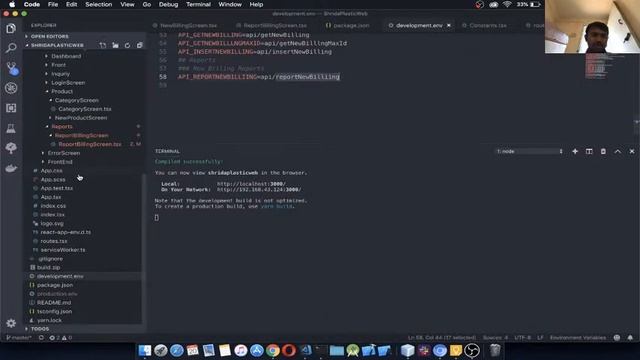Open Chrome from the dock

coord(273,350)
